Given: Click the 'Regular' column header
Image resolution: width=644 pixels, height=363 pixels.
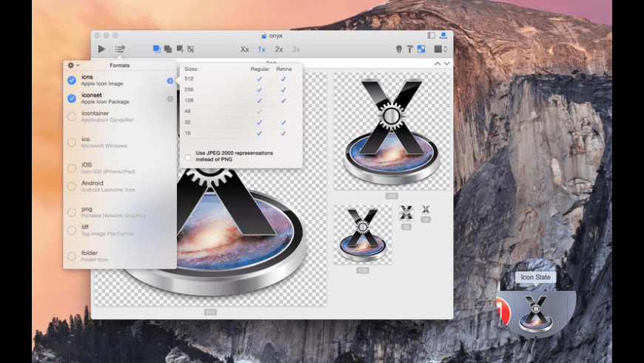Looking at the screenshot, I should (260, 69).
